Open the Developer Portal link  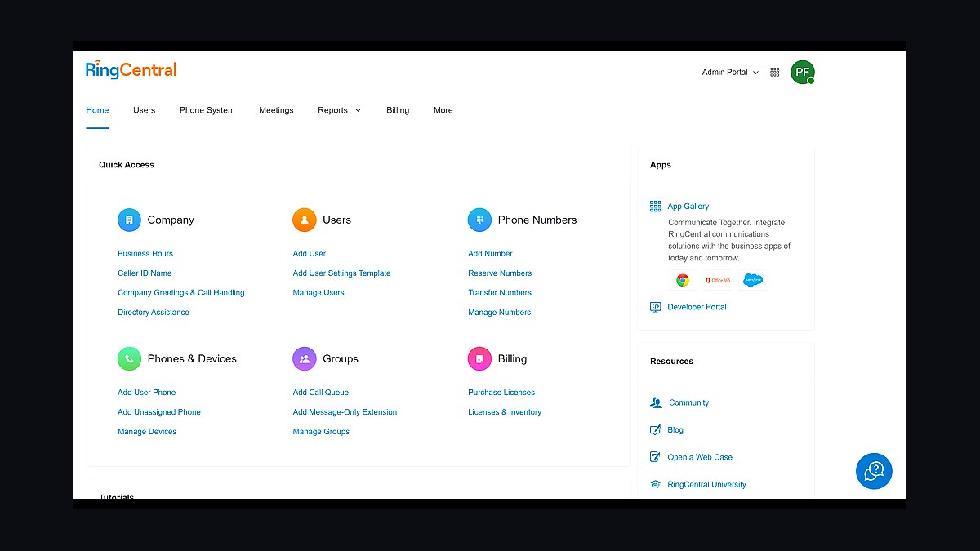pos(697,307)
